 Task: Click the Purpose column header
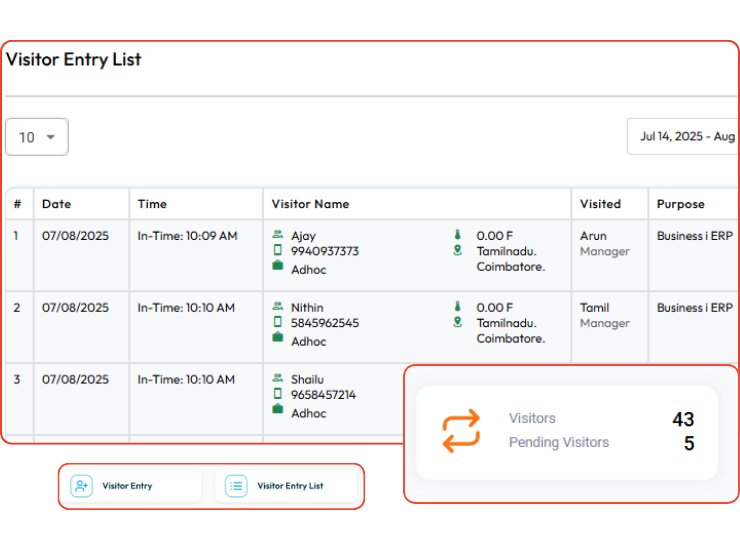pyautogui.click(x=680, y=204)
